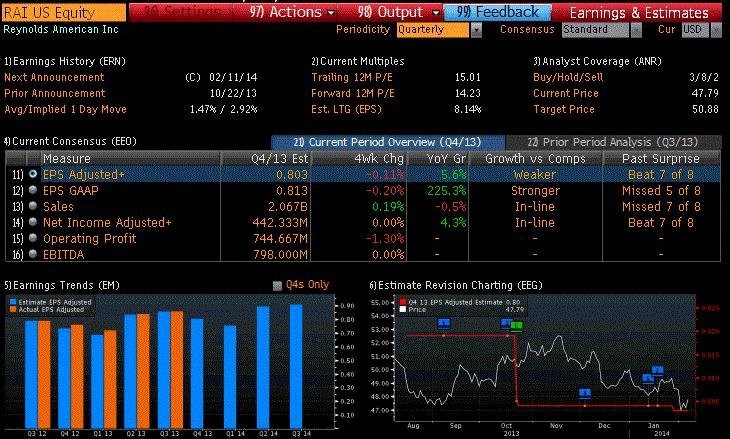This screenshot has height=439, width=730.
Task: Click the upper blue event marker near January
Action: pyautogui.click(x=657, y=371)
